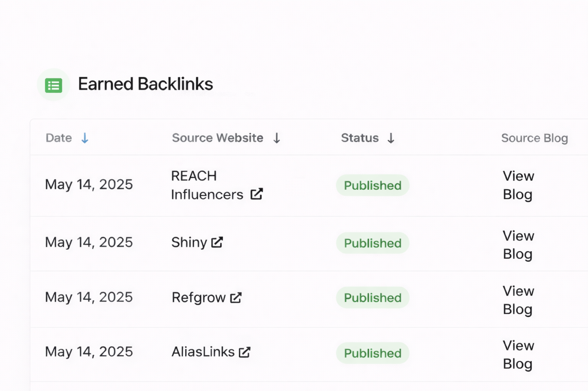Open Shiny external link icon
Image resolution: width=588 pixels, height=391 pixels.
pos(217,242)
